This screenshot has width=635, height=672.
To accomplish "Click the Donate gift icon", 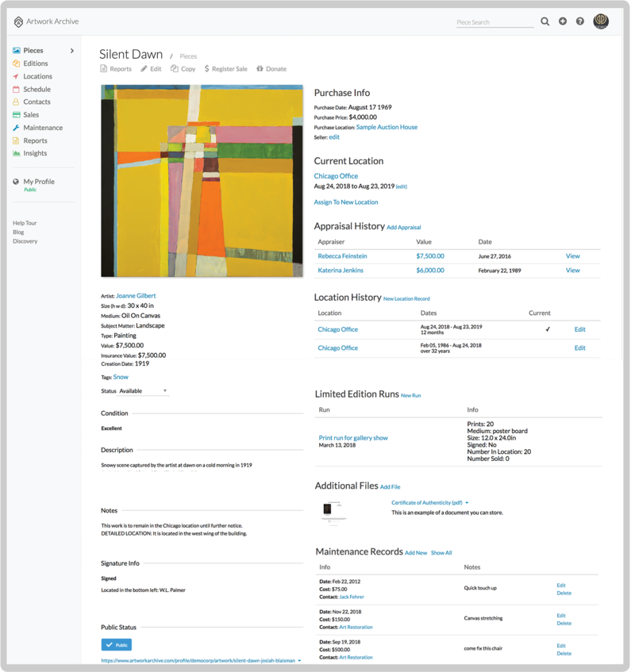I will [x=260, y=69].
